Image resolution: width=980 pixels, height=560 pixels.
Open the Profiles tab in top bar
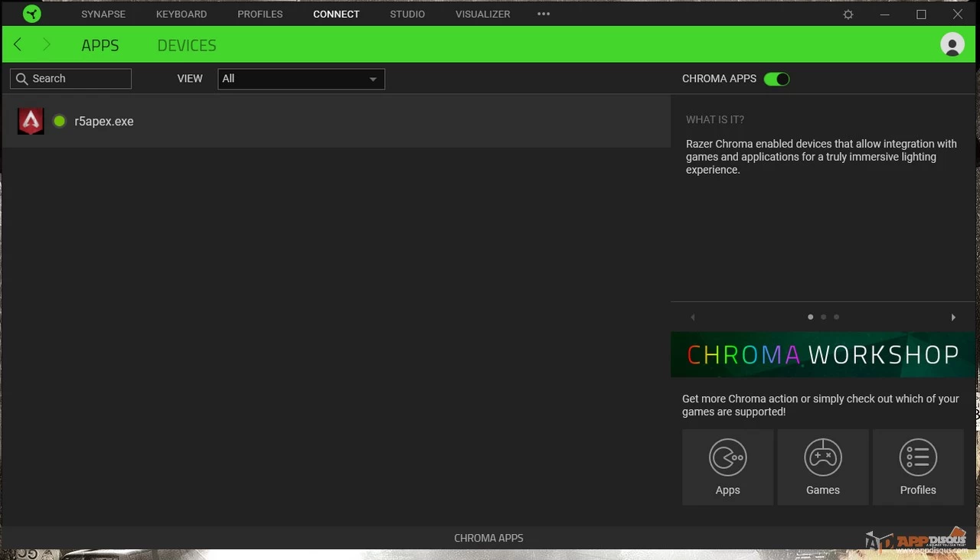(260, 14)
